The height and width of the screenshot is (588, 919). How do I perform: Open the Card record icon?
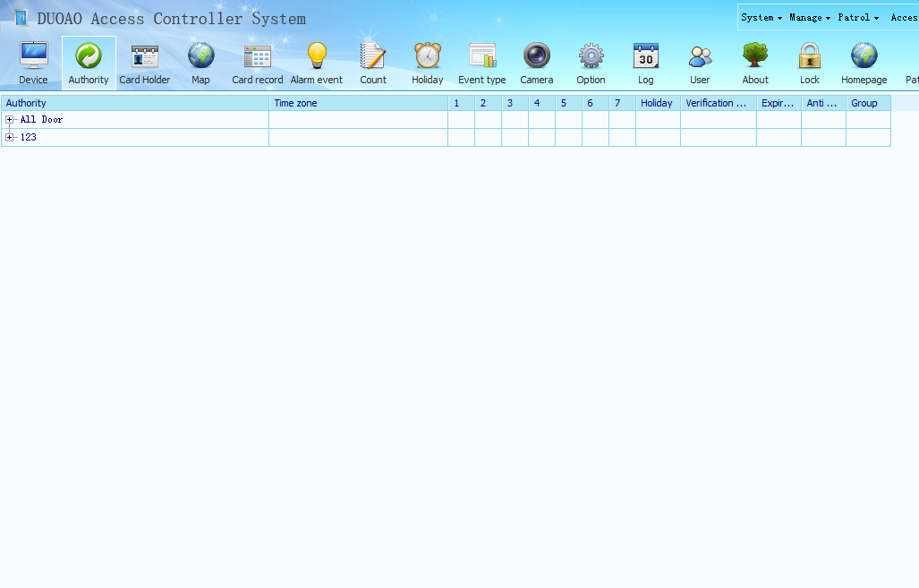point(257,57)
